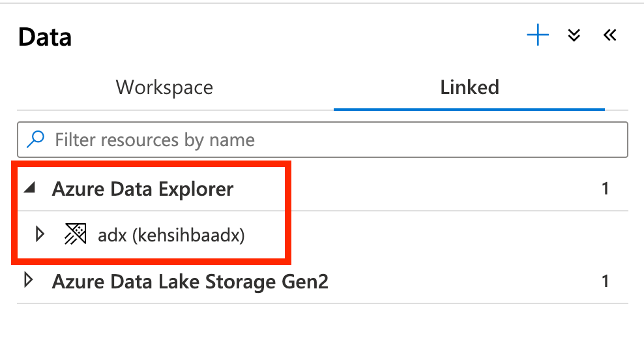Collapse the Data panel with the double-left chevron
The height and width of the screenshot is (338, 644).
(x=609, y=35)
